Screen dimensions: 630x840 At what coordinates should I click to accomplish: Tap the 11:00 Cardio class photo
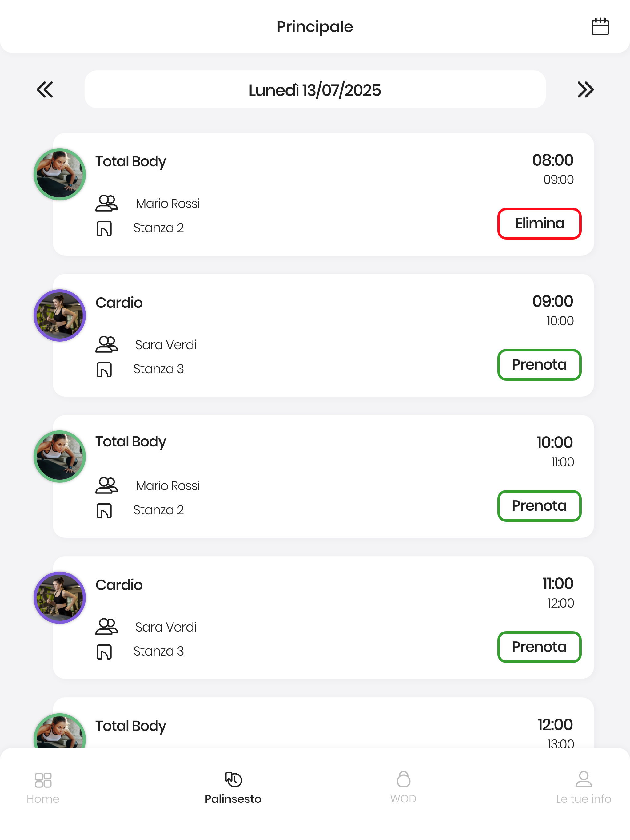click(60, 598)
